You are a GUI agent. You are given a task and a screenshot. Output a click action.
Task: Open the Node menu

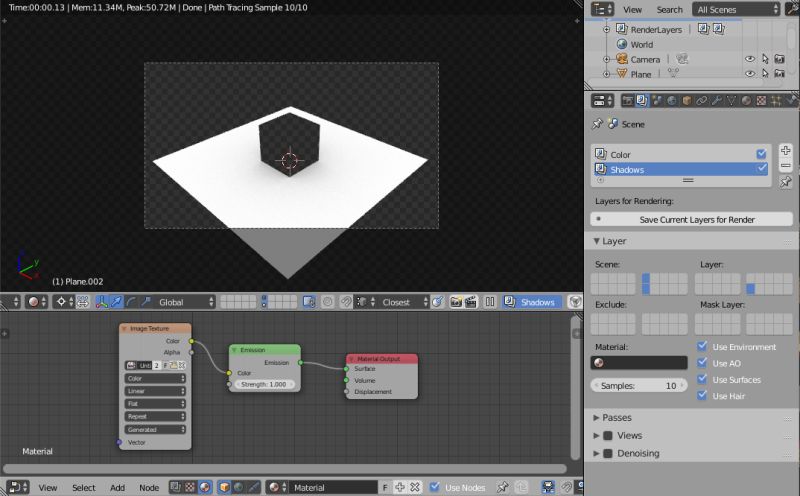149,488
